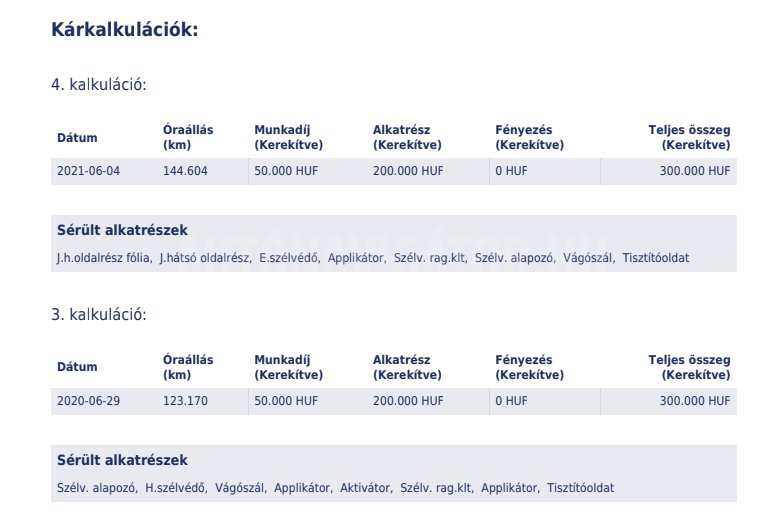Select the 4. kalkuláció section title
The height and width of the screenshot is (522, 782).
tap(99, 85)
